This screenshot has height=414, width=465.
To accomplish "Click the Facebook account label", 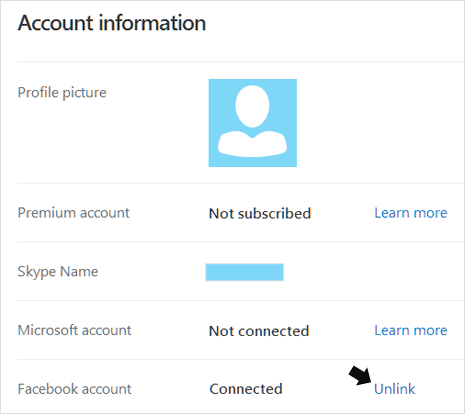I will point(75,389).
